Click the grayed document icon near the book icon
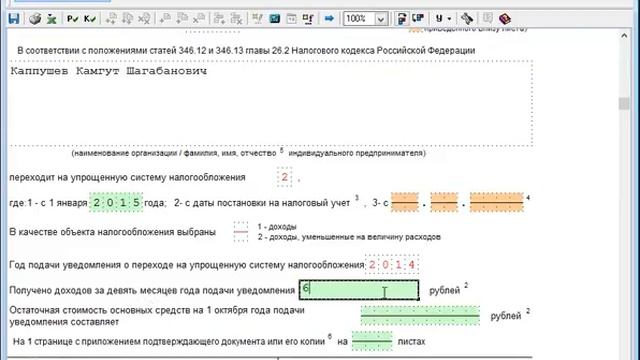Screen dimensions: 640x360 coord(487,18)
